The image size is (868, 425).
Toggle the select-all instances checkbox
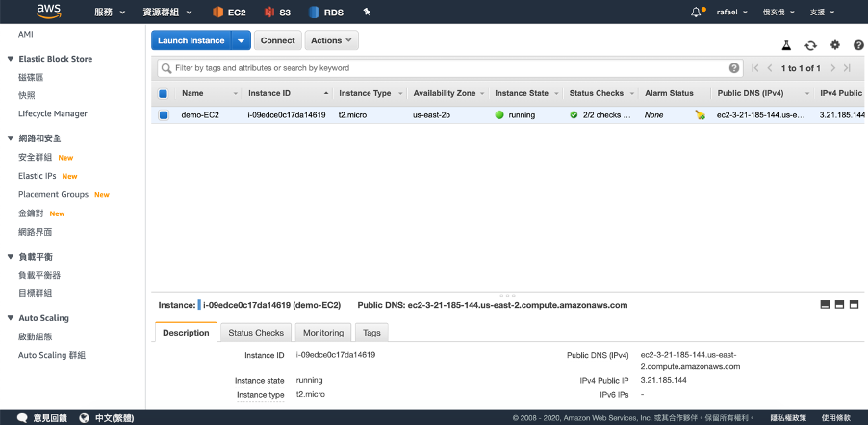pos(163,93)
